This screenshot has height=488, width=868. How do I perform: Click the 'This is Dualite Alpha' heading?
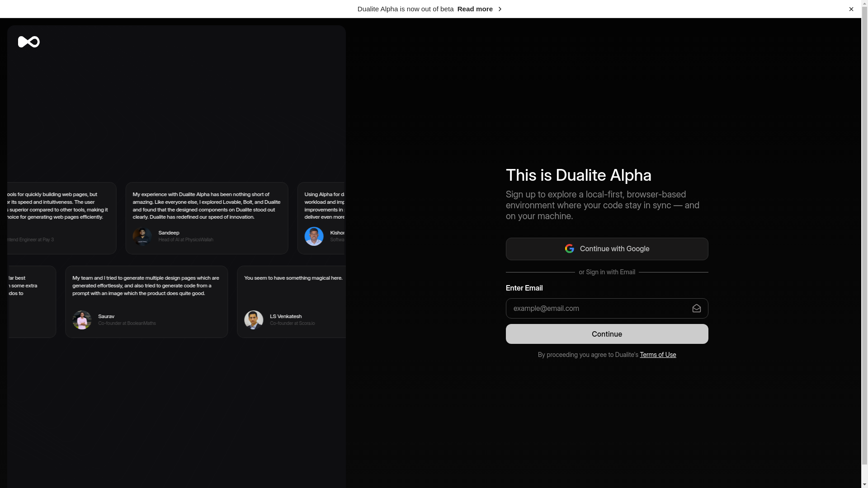coord(578,175)
